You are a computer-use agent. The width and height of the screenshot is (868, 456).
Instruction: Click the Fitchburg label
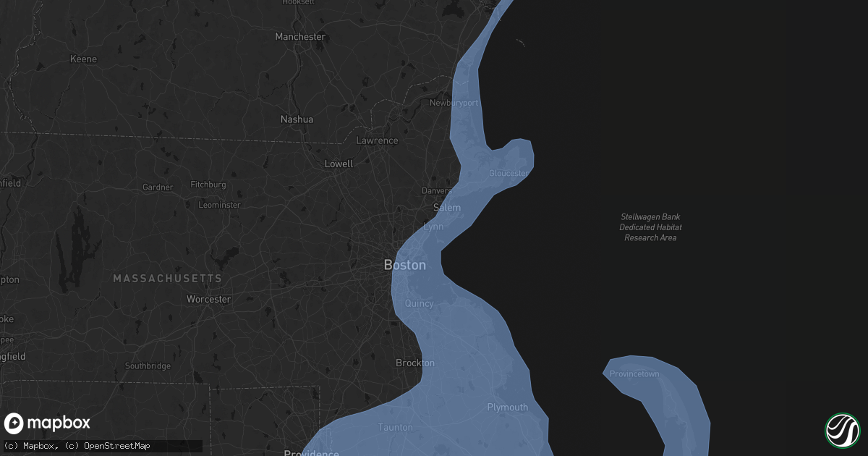208,185
